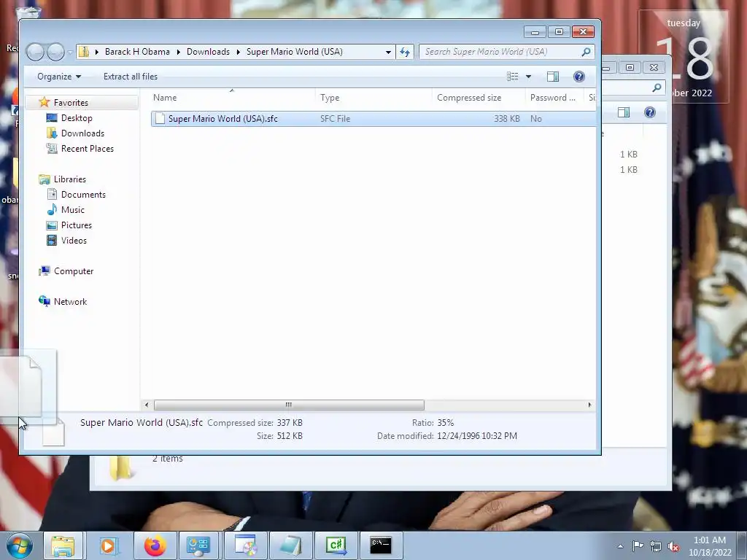The image size is (747, 560).
Task: Open Notepad icon on taskbar
Action: tap(290, 545)
